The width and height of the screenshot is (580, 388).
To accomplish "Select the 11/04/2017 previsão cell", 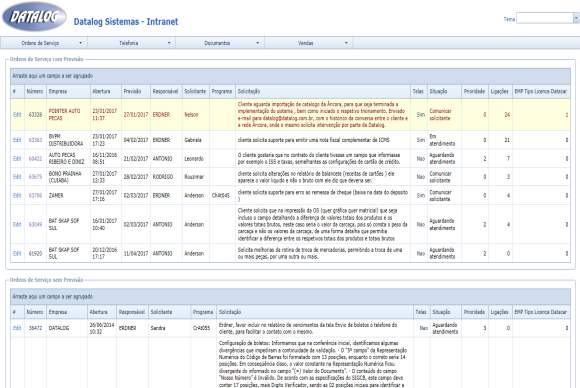I will pos(136,253).
